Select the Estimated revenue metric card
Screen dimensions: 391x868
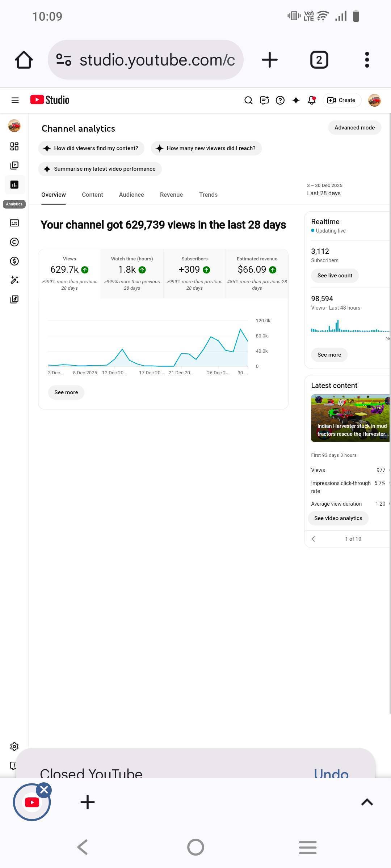pyautogui.click(x=257, y=273)
